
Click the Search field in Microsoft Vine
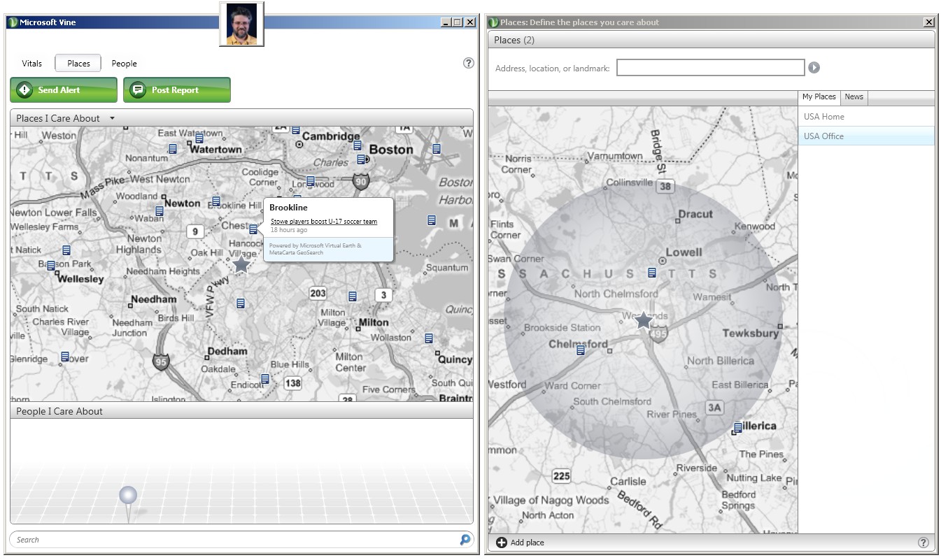pos(234,540)
